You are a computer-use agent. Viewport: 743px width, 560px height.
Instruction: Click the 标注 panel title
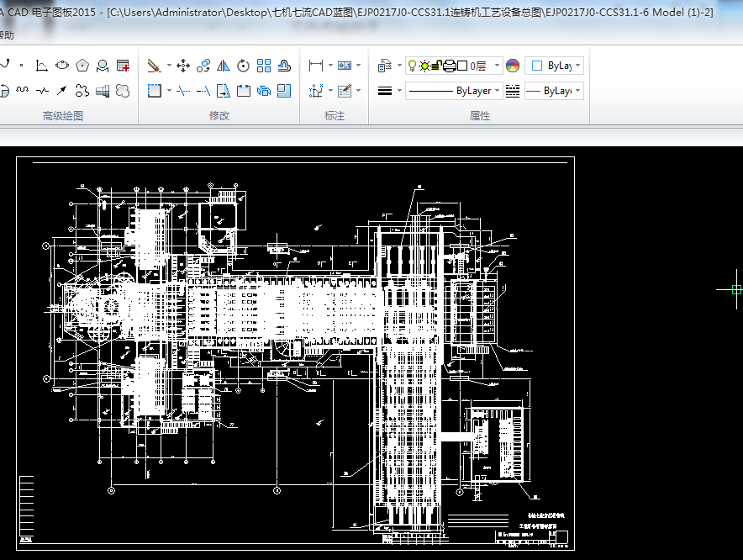[335, 116]
